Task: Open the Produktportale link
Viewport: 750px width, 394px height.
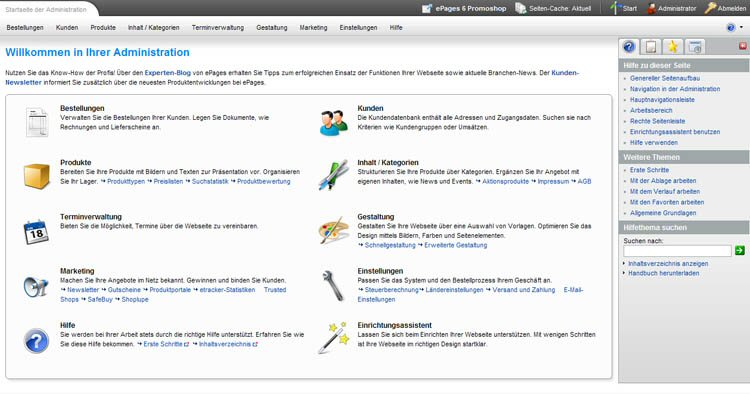Action: (170, 290)
